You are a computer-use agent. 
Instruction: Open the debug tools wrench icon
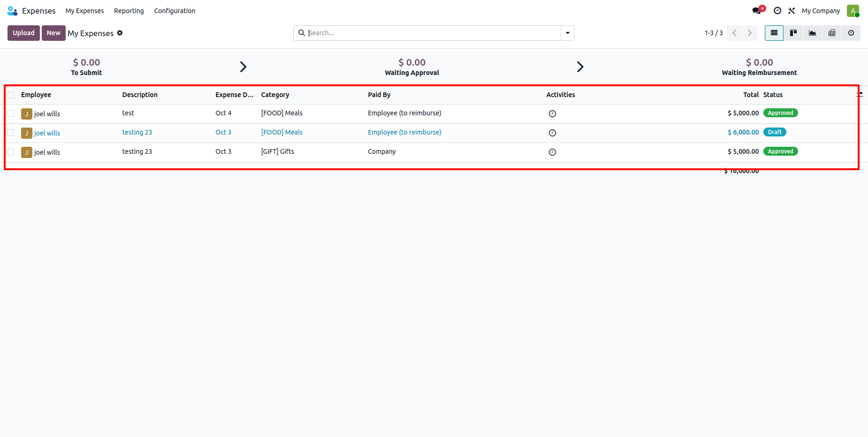pyautogui.click(x=792, y=11)
